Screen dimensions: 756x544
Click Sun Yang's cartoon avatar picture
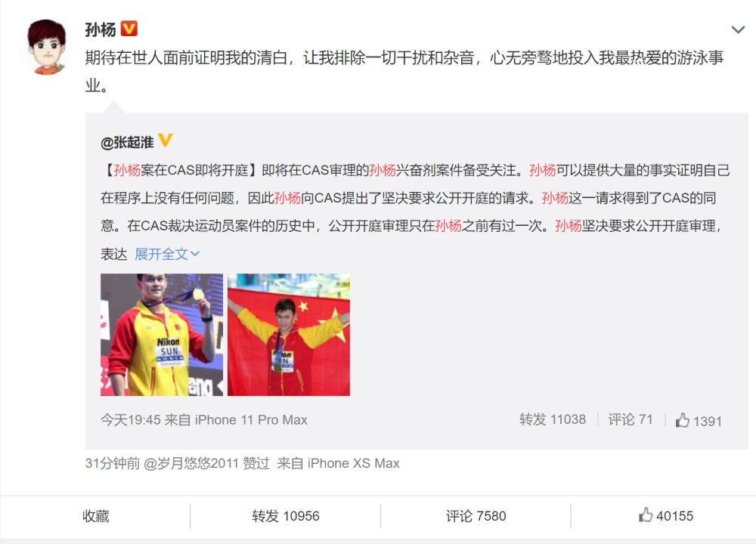coord(46,47)
